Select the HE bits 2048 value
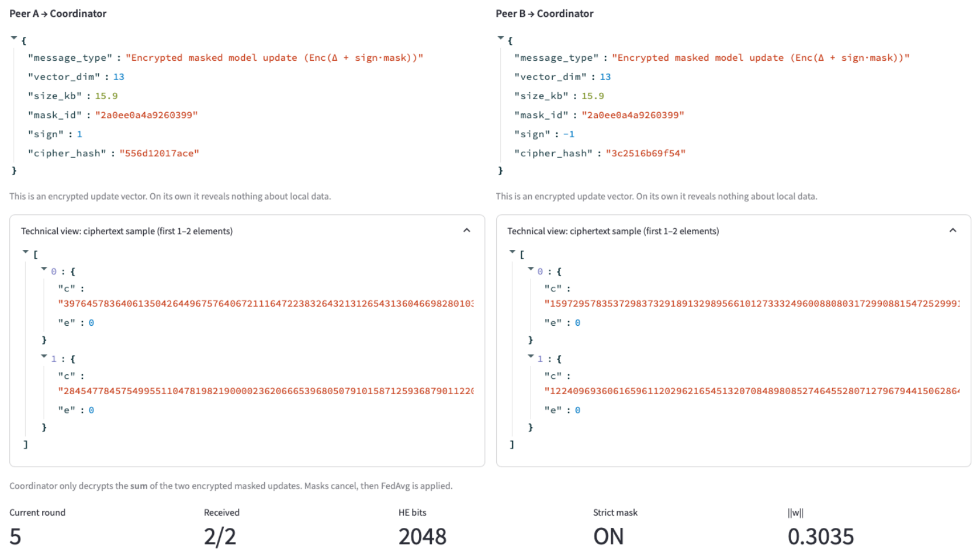The image size is (980, 557). coord(423,535)
